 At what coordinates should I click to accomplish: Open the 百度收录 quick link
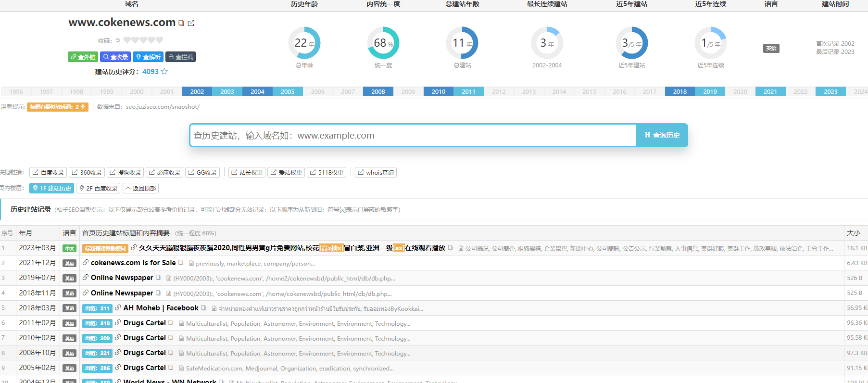pyautogui.click(x=48, y=172)
